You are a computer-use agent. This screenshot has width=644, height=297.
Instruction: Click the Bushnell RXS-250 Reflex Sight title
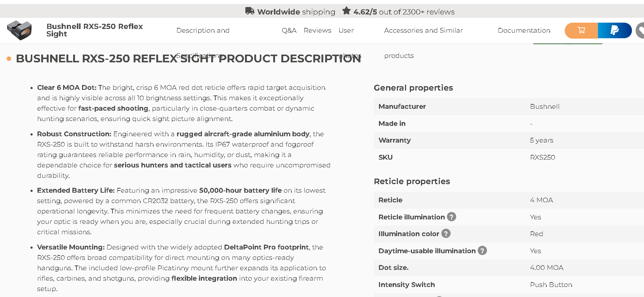click(x=94, y=30)
